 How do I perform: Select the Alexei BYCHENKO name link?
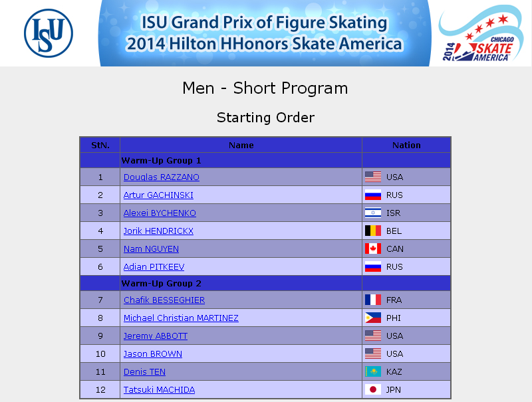point(160,213)
